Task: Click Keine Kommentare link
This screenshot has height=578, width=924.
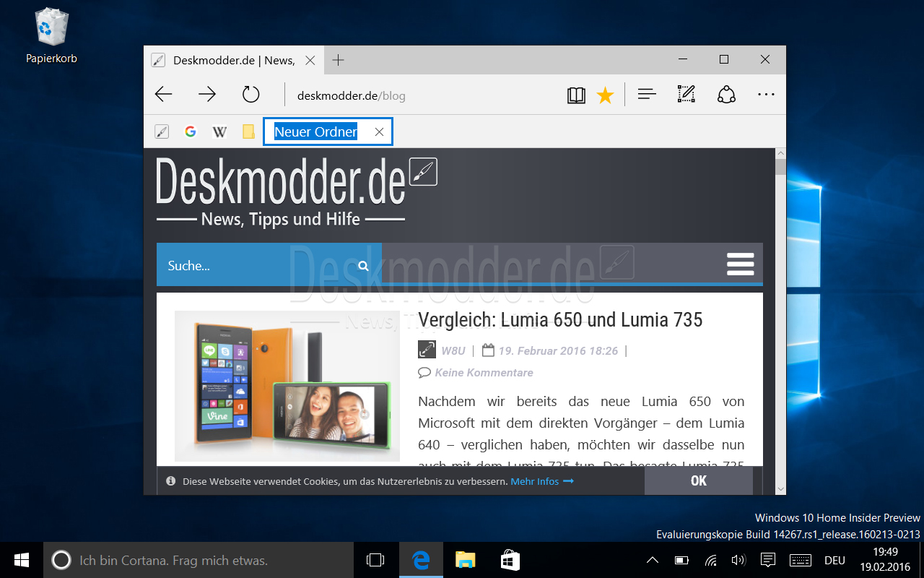Action: click(x=484, y=373)
